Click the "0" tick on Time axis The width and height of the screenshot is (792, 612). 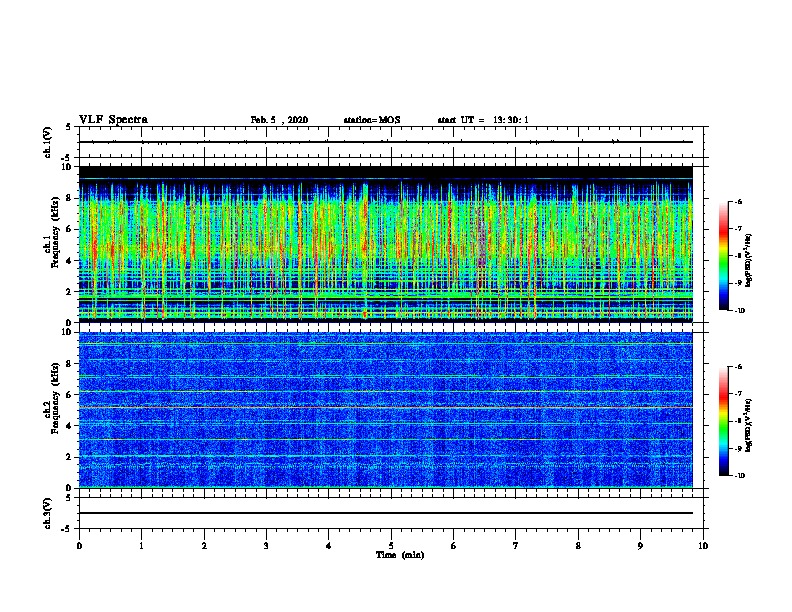[x=79, y=546]
